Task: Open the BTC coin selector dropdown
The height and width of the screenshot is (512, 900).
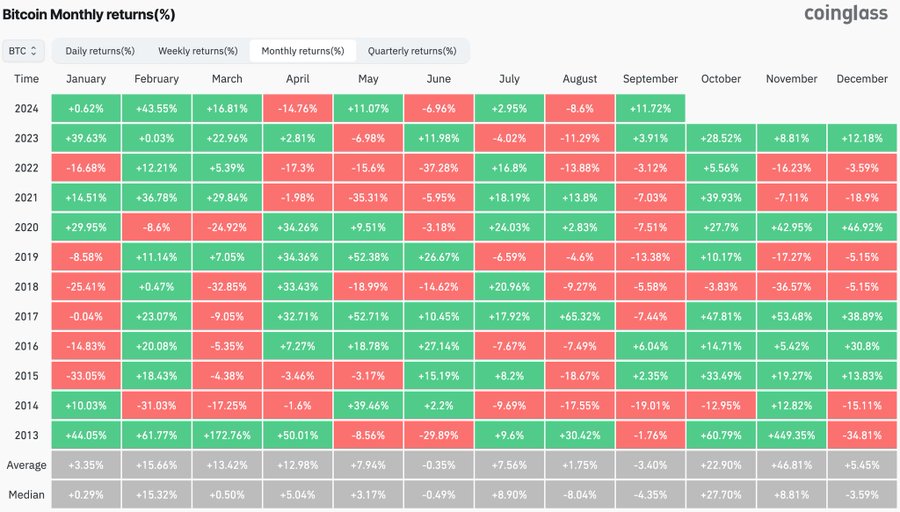Action: tap(23, 50)
